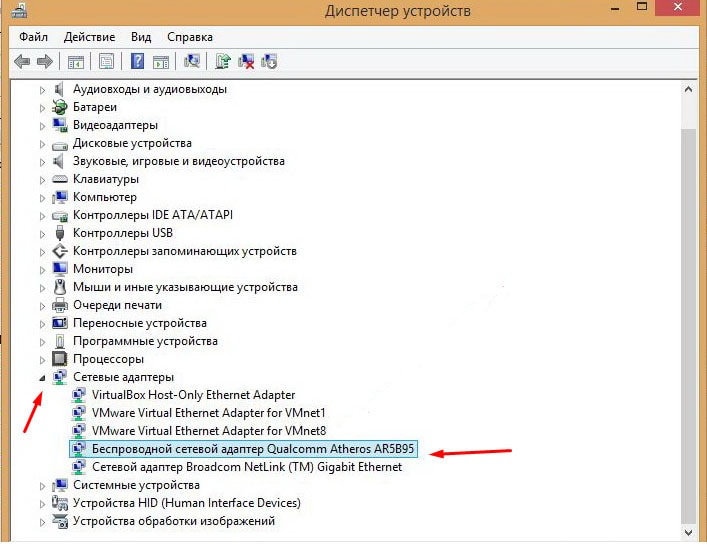
Task: Select VMware Virtual Ethernet Adapter for VMnet8
Action: [x=209, y=431]
